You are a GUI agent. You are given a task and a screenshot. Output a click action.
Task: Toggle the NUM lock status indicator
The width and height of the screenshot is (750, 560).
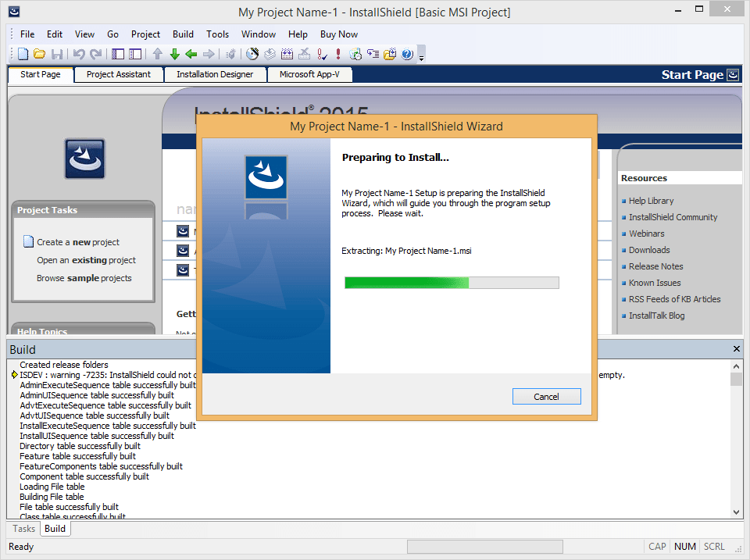(x=684, y=546)
